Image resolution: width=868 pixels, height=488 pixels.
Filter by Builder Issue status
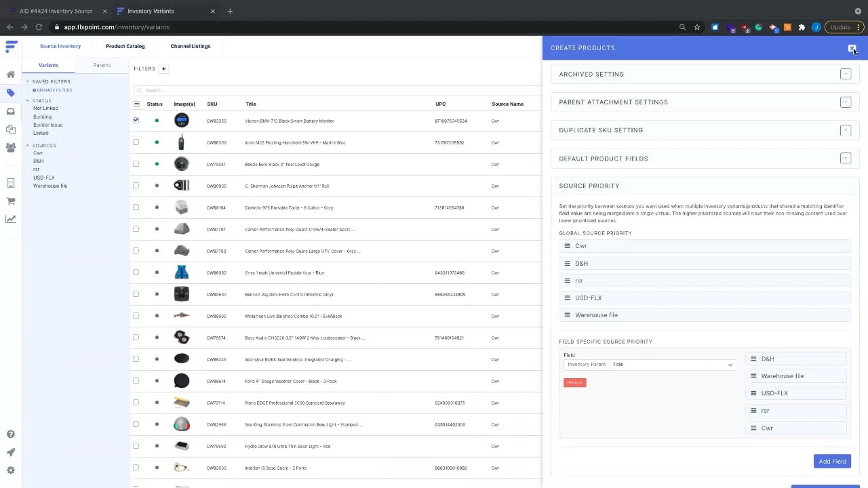[48, 125]
